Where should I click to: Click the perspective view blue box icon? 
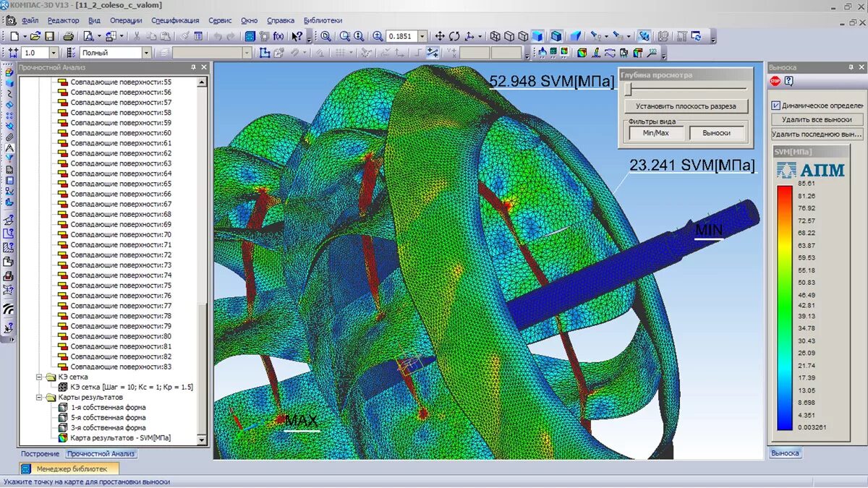(x=576, y=36)
